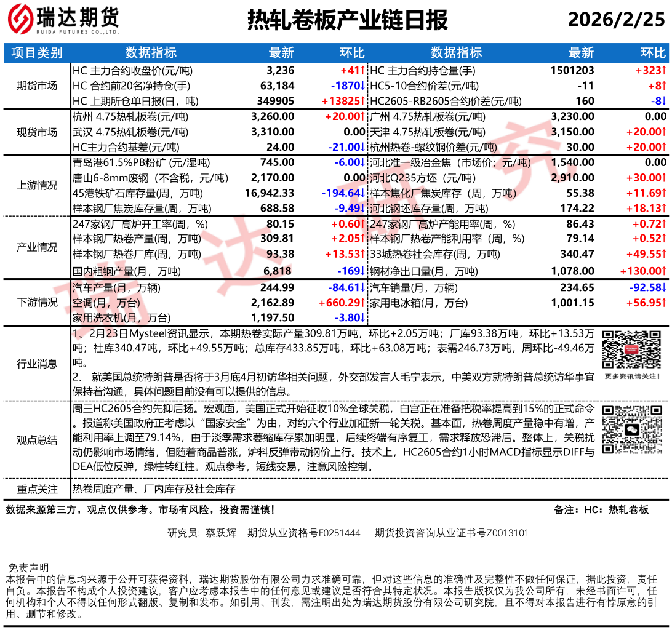Select the 上游情况 category cell
The width and height of the screenshot is (672, 630).
click(x=37, y=186)
